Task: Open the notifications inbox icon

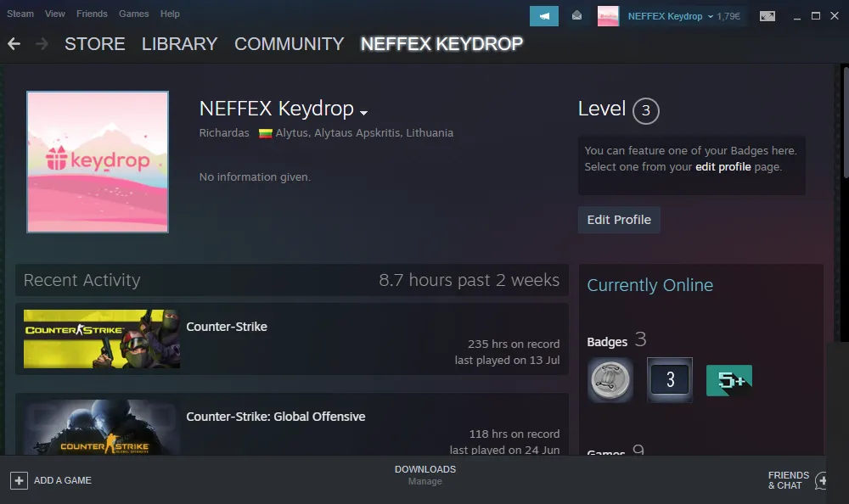Action: pos(576,16)
